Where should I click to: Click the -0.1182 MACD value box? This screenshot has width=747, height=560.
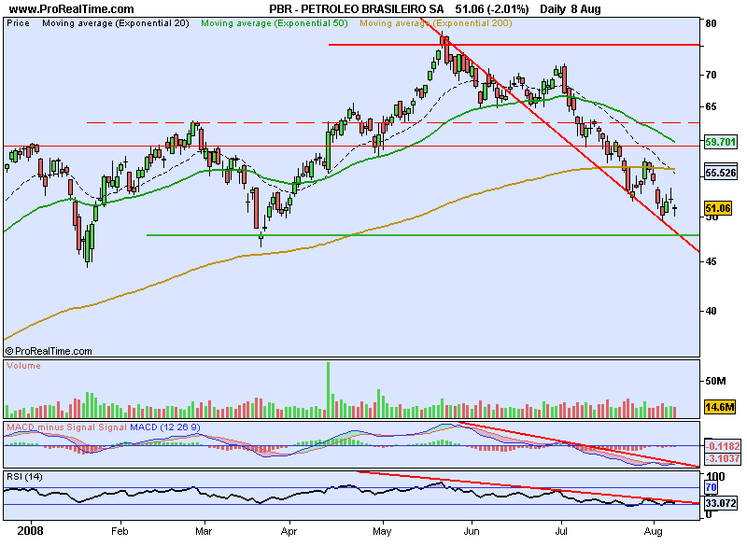point(723,446)
